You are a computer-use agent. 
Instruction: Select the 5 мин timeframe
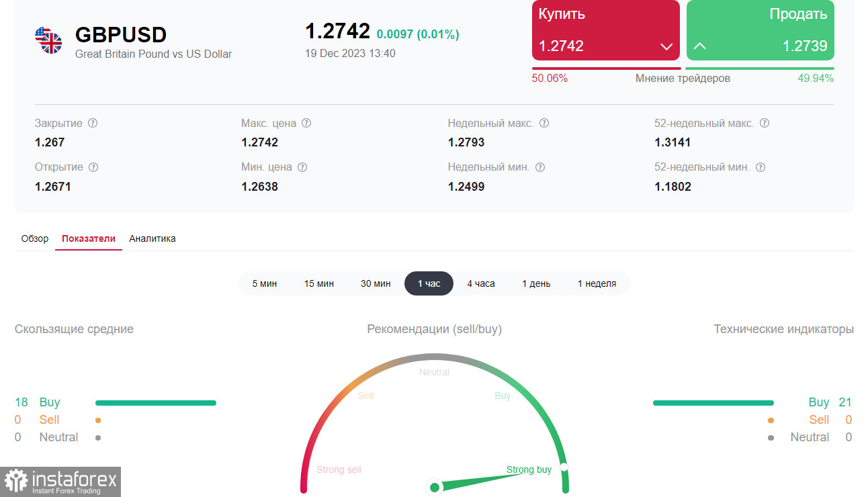click(x=265, y=283)
